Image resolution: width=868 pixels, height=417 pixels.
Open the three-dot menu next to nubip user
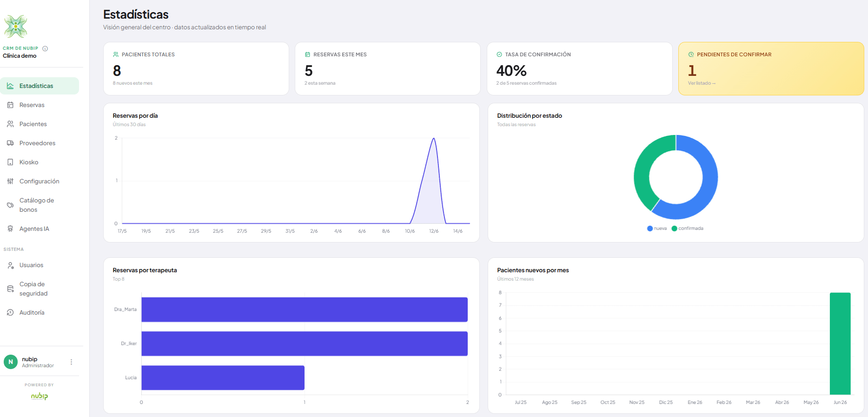[x=71, y=362]
